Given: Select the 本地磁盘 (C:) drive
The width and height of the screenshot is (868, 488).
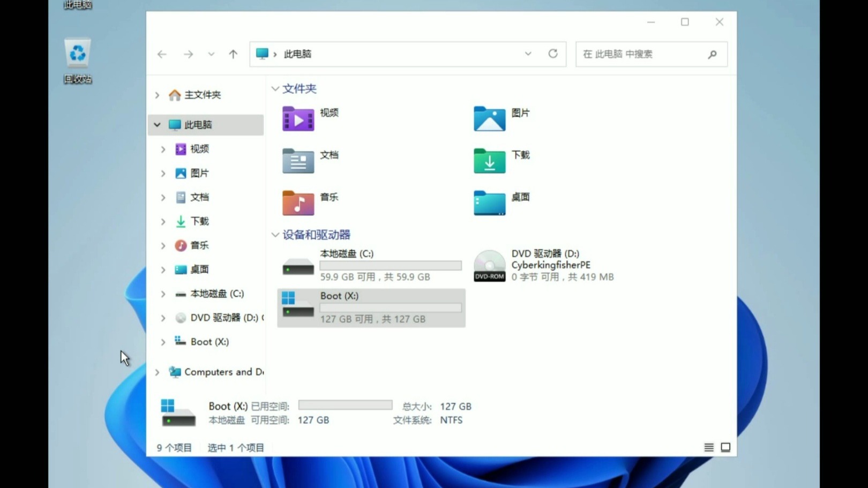Looking at the screenshot, I should 371,265.
